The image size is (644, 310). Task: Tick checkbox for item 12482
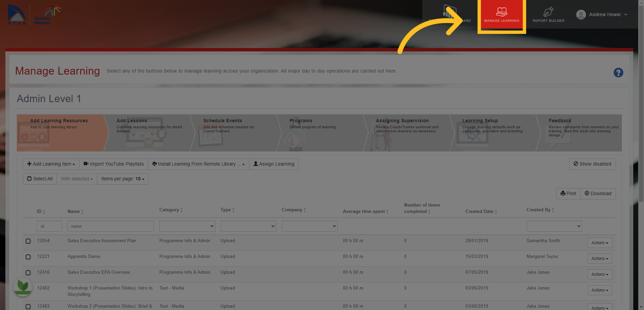[28, 289]
